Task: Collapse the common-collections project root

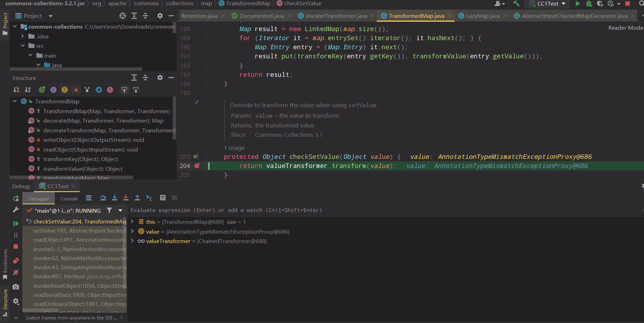Action: coord(15,27)
